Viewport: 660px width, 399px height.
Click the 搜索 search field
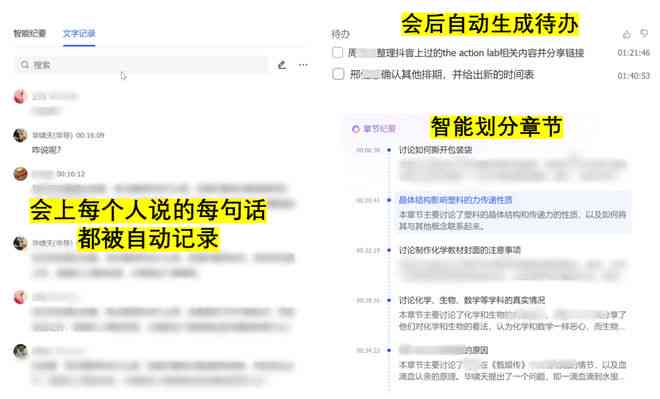[141, 65]
